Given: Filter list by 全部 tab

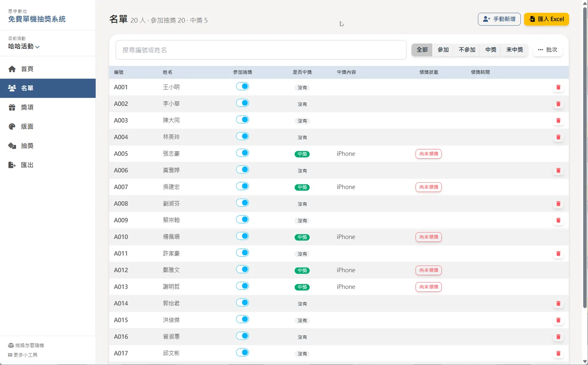Looking at the screenshot, I should [x=422, y=50].
